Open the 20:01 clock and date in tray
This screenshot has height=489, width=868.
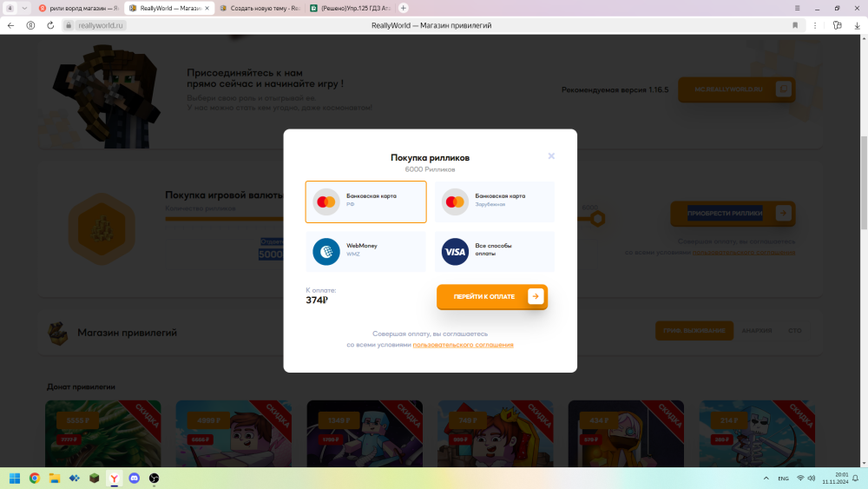tap(835, 479)
